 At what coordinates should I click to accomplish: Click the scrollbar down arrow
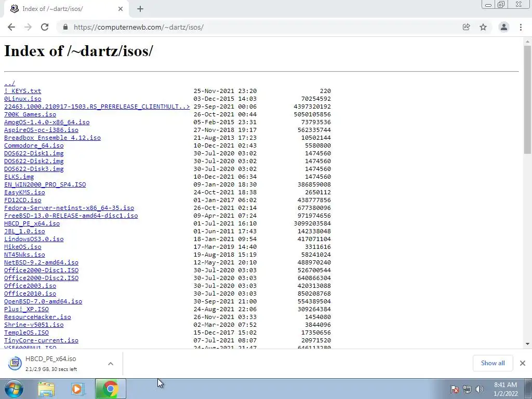click(527, 344)
